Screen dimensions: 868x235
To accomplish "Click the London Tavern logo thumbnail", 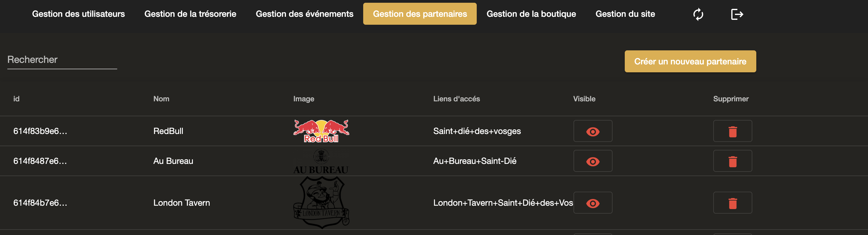I will coord(321,203).
